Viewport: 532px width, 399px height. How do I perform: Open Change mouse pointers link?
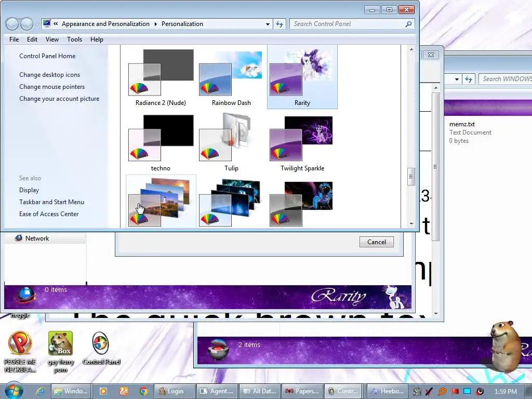coord(52,87)
